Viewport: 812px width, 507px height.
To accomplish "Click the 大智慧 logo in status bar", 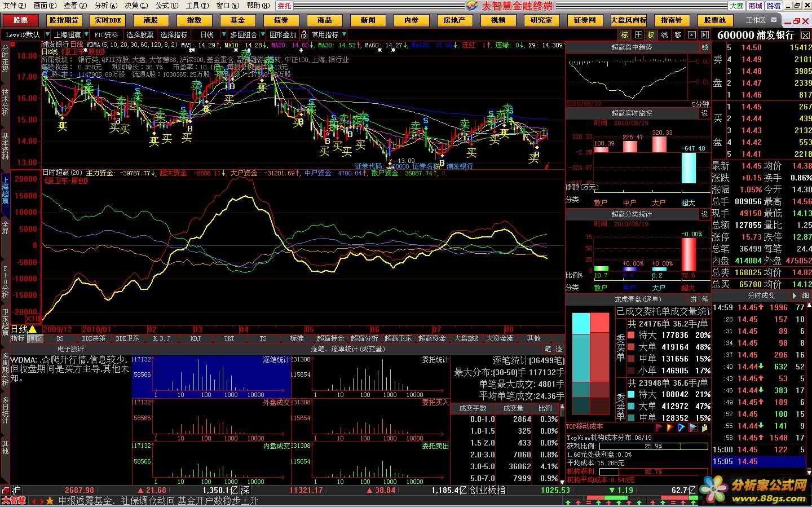I will (14, 500).
